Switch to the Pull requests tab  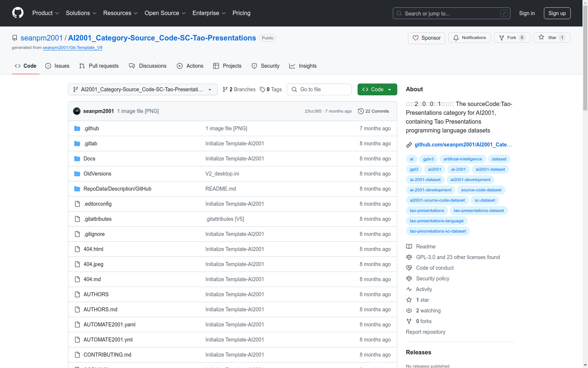(99, 66)
